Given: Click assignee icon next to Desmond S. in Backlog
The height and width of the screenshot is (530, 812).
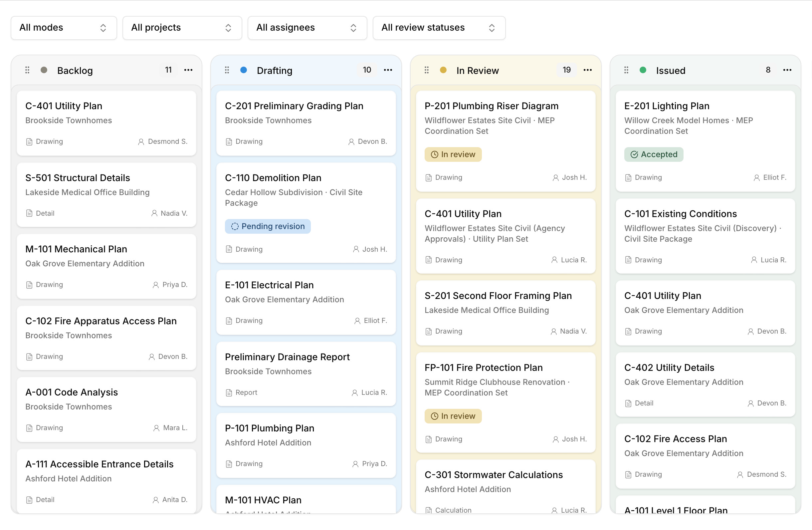Looking at the screenshot, I should coord(141,141).
